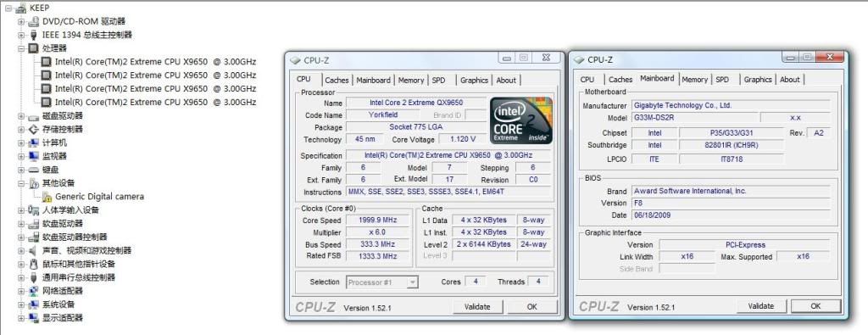The image size is (868, 335).
Task: Expand the 网络适配器 node
Action: tap(21, 291)
